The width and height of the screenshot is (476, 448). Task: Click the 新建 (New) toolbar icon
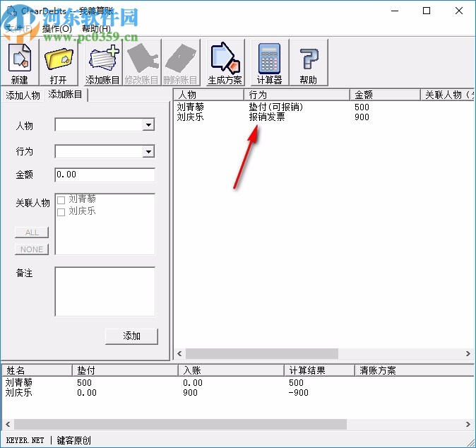(20, 63)
